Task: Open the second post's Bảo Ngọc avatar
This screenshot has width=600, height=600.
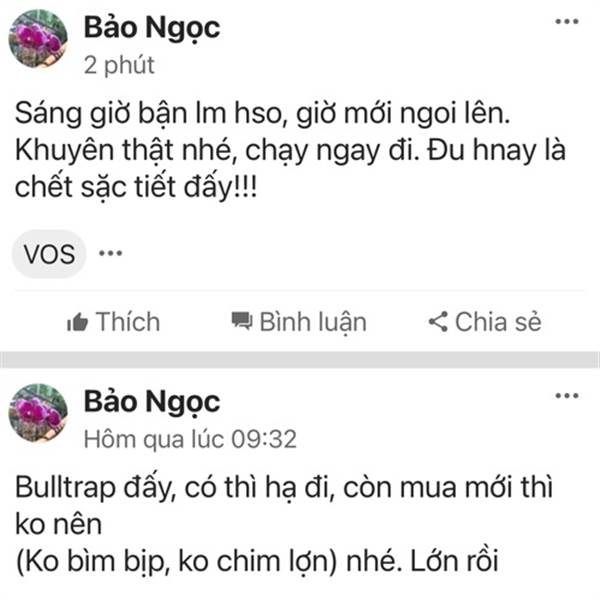Action: click(x=38, y=413)
